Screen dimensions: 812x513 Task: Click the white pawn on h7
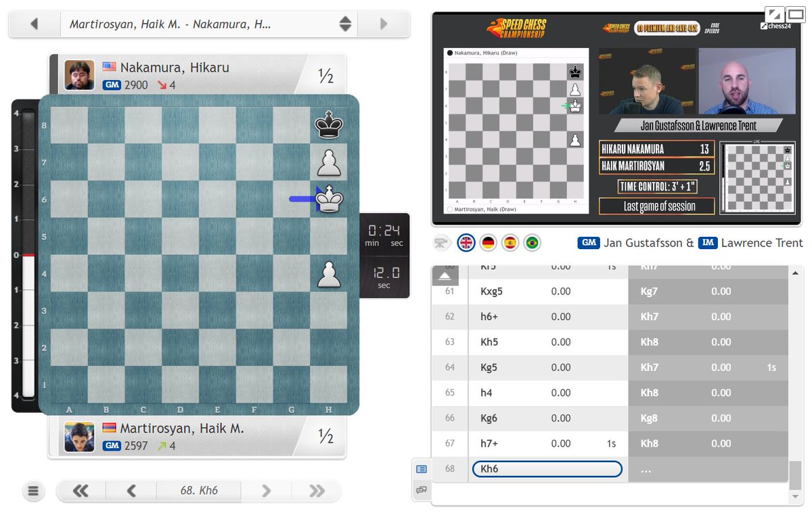click(x=329, y=162)
